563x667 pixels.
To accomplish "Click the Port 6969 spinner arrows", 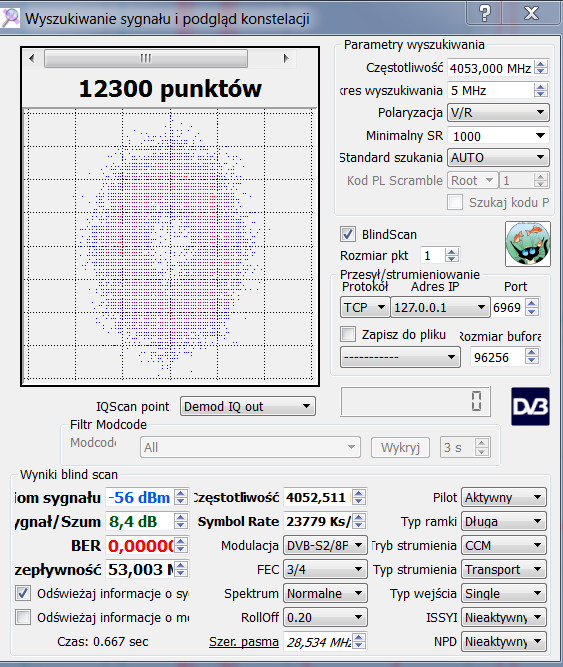I will click(532, 307).
